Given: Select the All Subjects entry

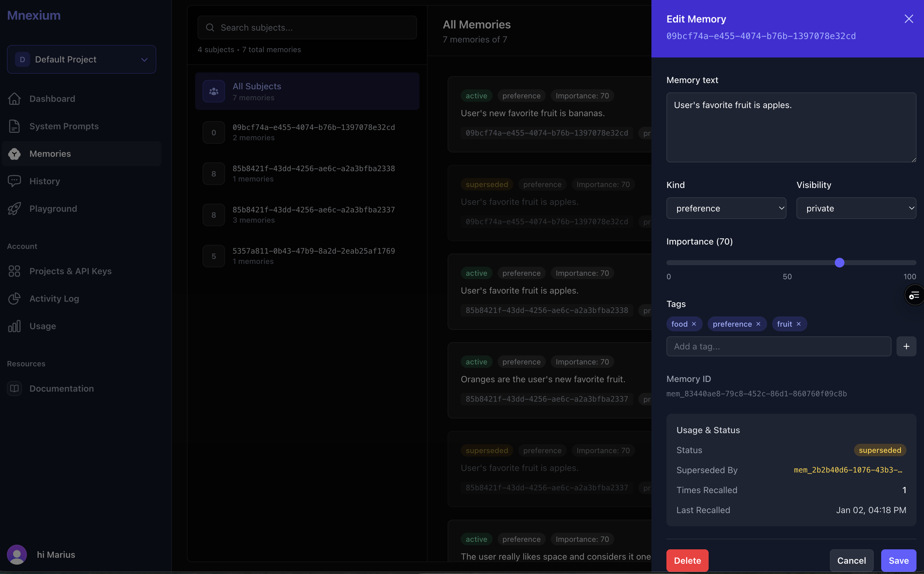Looking at the screenshot, I should click(307, 92).
